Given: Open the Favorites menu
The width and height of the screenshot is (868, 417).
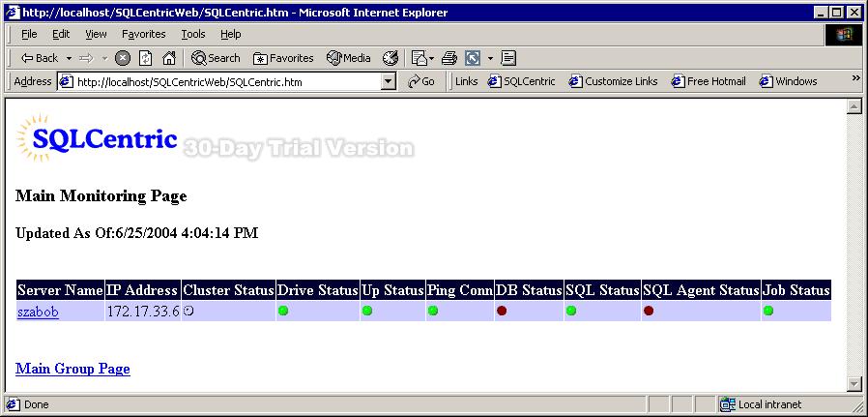Looking at the screenshot, I should 144,34.
